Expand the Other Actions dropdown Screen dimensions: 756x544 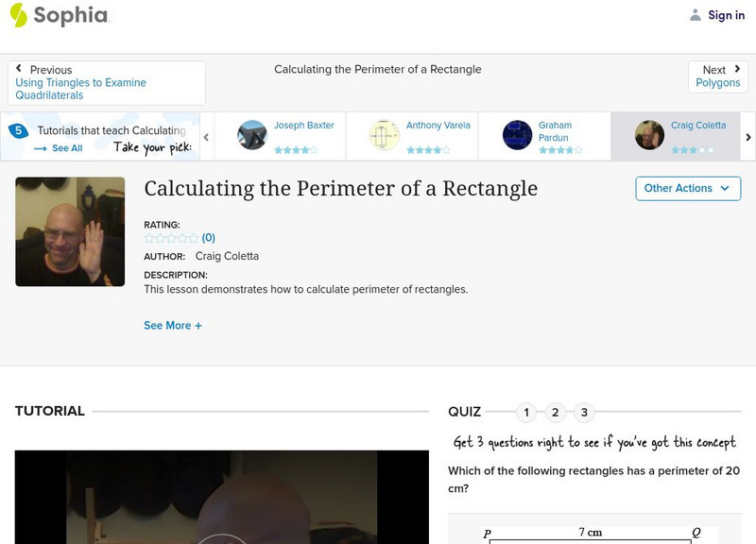click(x=688, y=188)
